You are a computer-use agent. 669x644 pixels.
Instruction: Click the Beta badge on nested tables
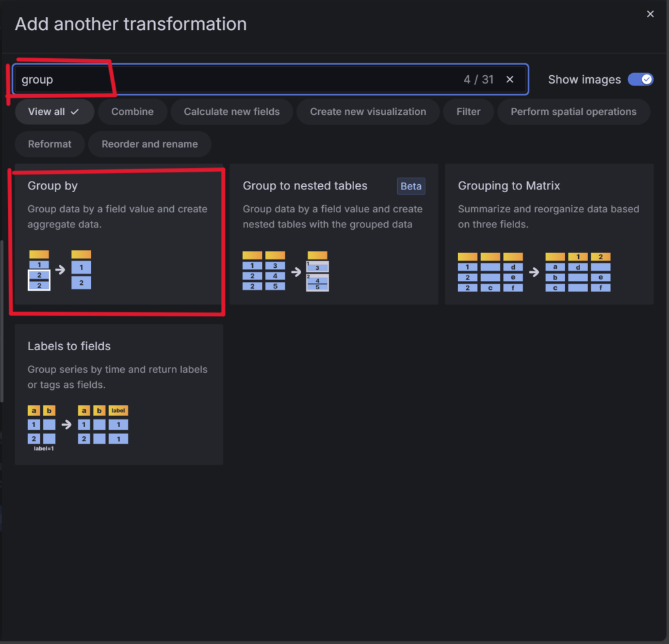click(411, 186)
